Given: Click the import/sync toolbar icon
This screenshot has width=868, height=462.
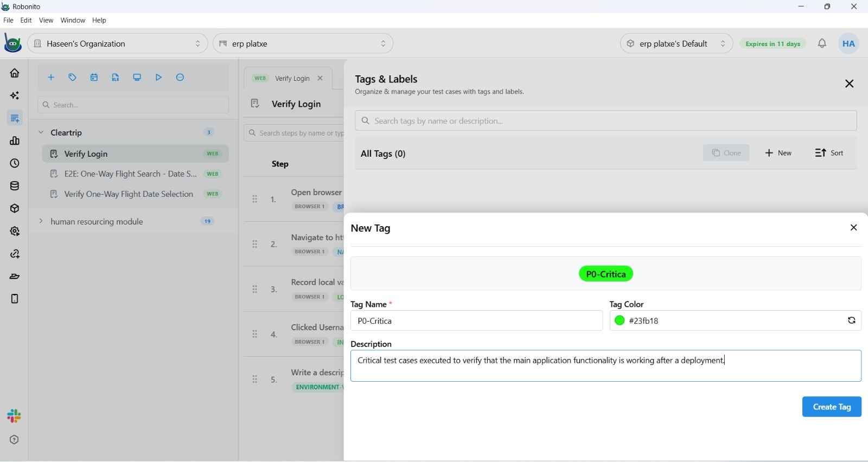Looking at the screenshot, I should [116, 78].
